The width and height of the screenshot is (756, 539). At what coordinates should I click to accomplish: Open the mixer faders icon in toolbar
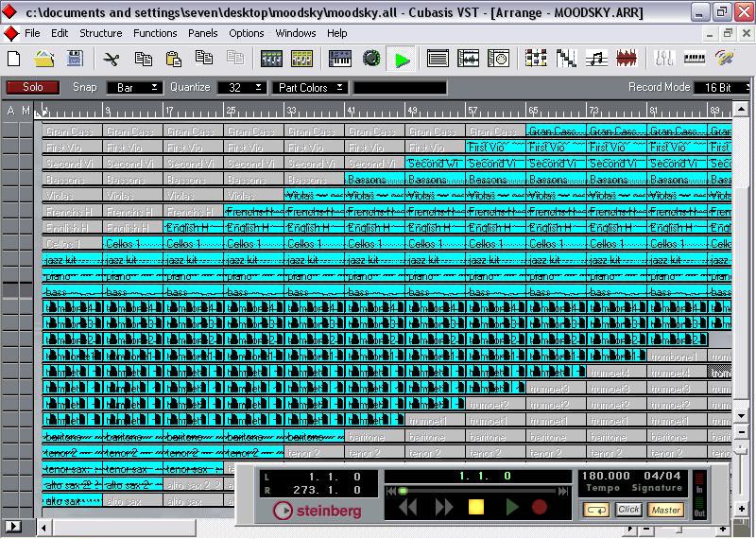pos(664,59)
